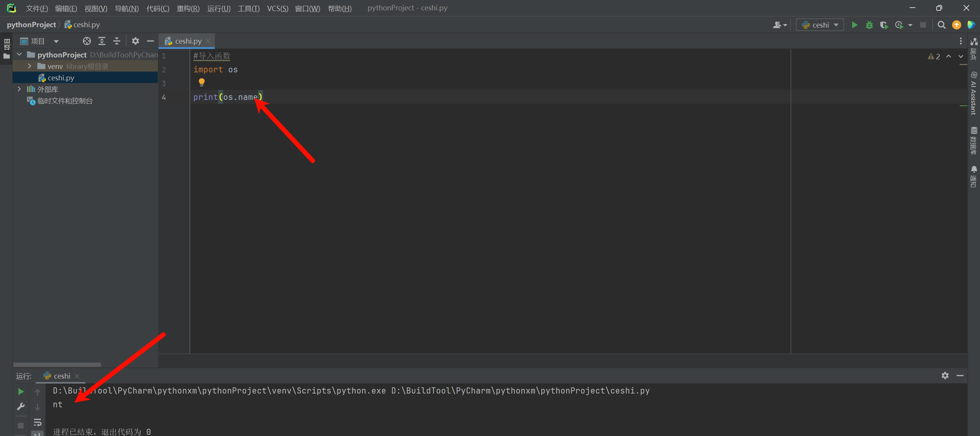Image resolution: width=980 pixels, height=436 pixels.
Task: Click pythonProject breadcrumb in navigation bar
Action: pos(31,25)
